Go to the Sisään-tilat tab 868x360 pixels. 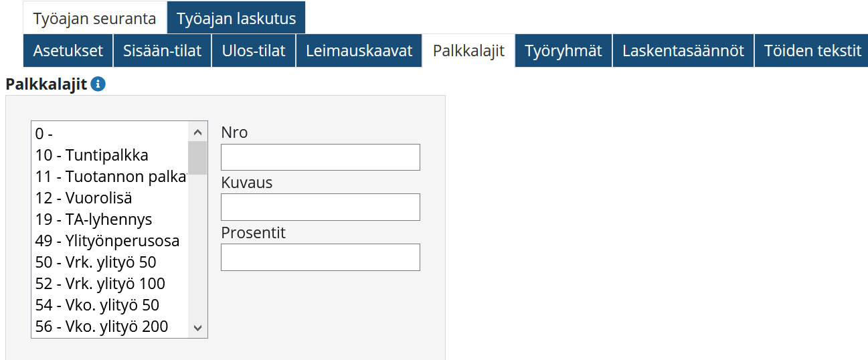coord(162,51)
